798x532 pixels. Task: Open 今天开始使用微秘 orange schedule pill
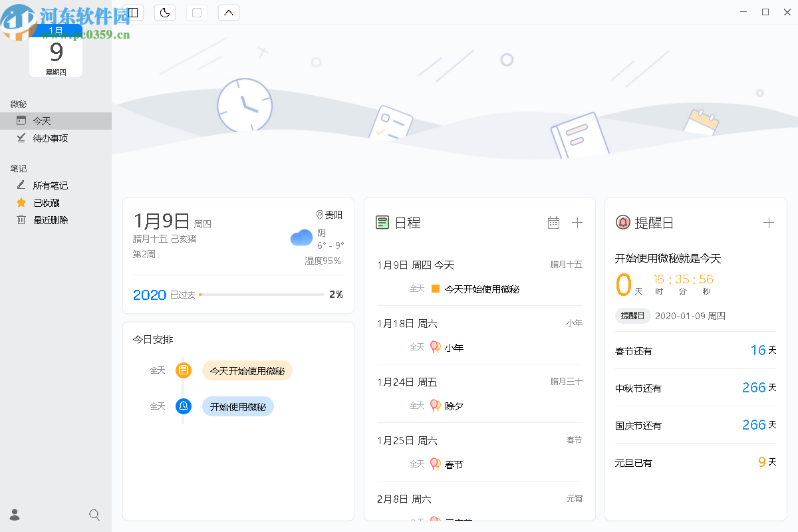click(247, 371)
